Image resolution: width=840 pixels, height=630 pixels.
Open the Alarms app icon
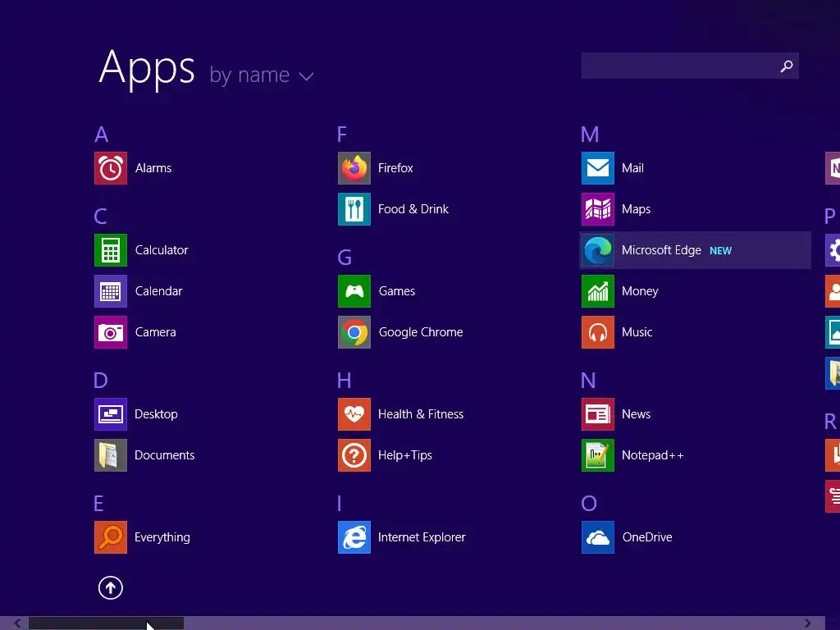(x=111, y=168)
